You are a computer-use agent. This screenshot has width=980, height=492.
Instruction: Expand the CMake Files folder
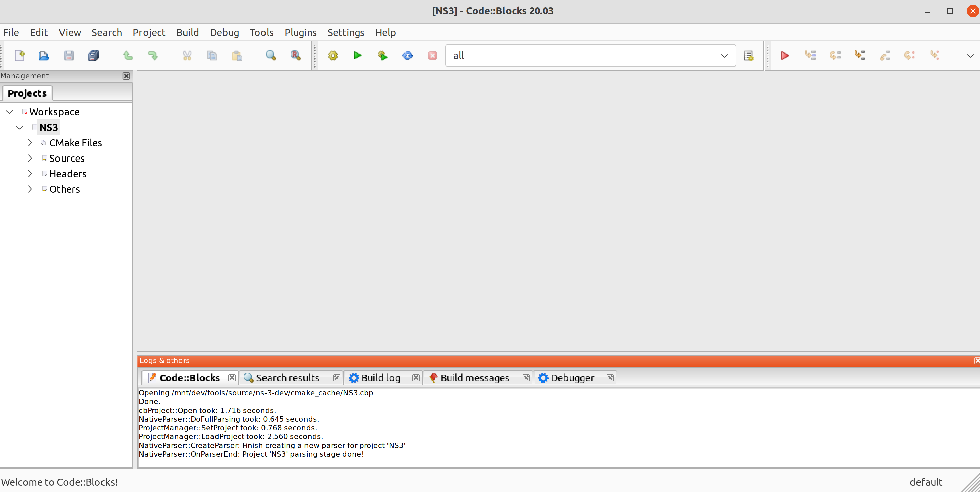(x=30, y=143)
